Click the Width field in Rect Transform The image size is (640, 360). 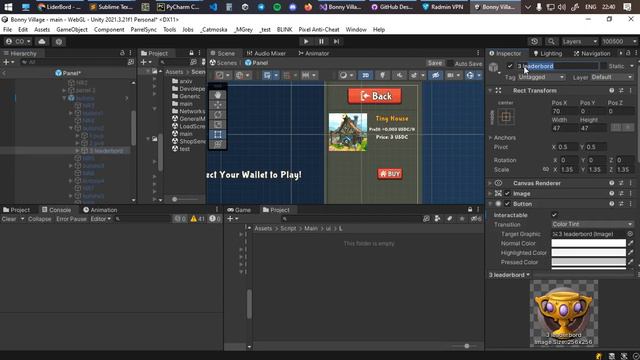click(563, 128)
